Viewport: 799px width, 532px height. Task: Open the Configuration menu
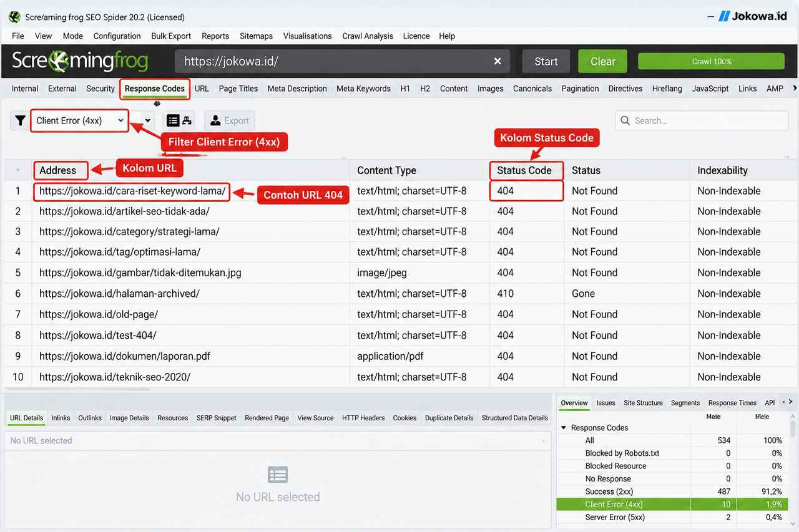pos(117,36)
